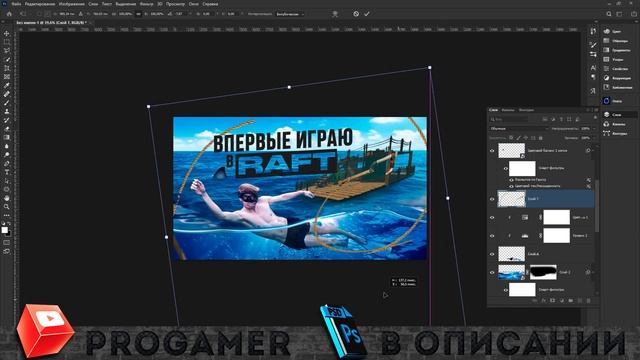Viewport: 640px width, 360px height.
Task: Select the Gradient tool
Action: click(7, 138)
